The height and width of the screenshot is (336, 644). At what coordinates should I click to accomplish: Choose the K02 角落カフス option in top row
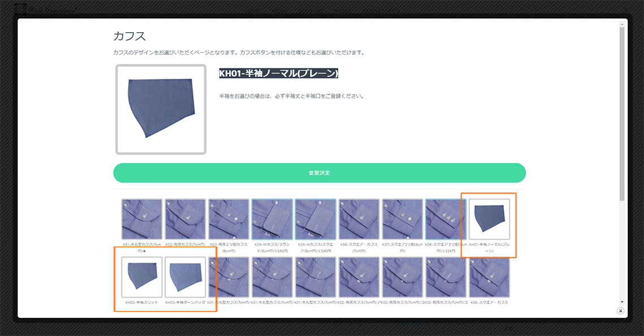click(185, 219)
